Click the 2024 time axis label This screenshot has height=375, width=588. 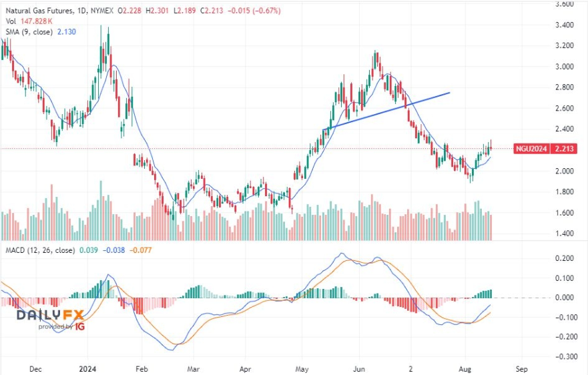pyautogui.click(x=87, y=369)
